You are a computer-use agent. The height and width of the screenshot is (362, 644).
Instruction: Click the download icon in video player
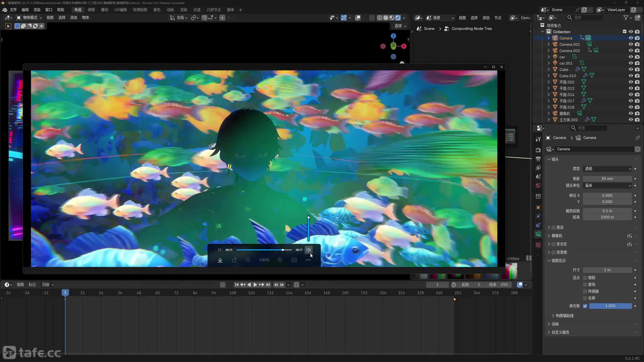pos(220,260)
